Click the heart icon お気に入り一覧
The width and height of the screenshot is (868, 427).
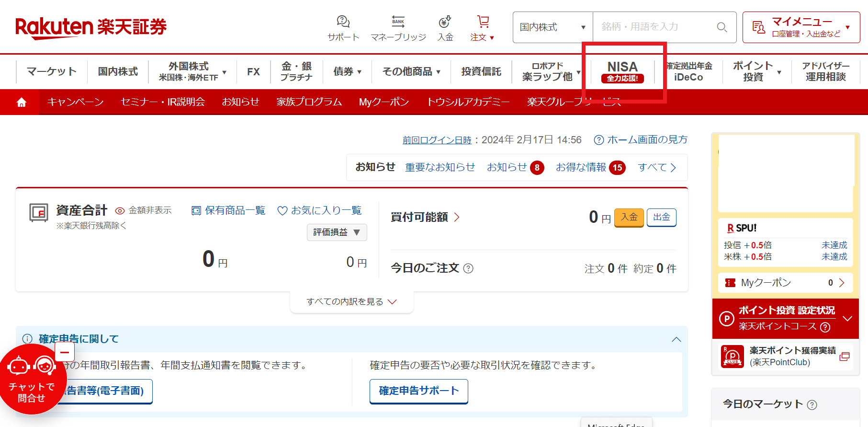pyautogui.click(x=282, y=211)
